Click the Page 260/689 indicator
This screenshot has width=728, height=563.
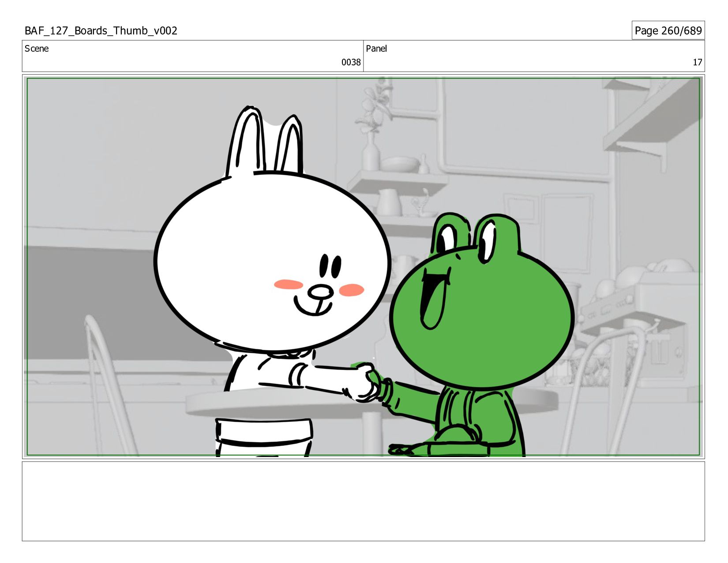[668, 30]
